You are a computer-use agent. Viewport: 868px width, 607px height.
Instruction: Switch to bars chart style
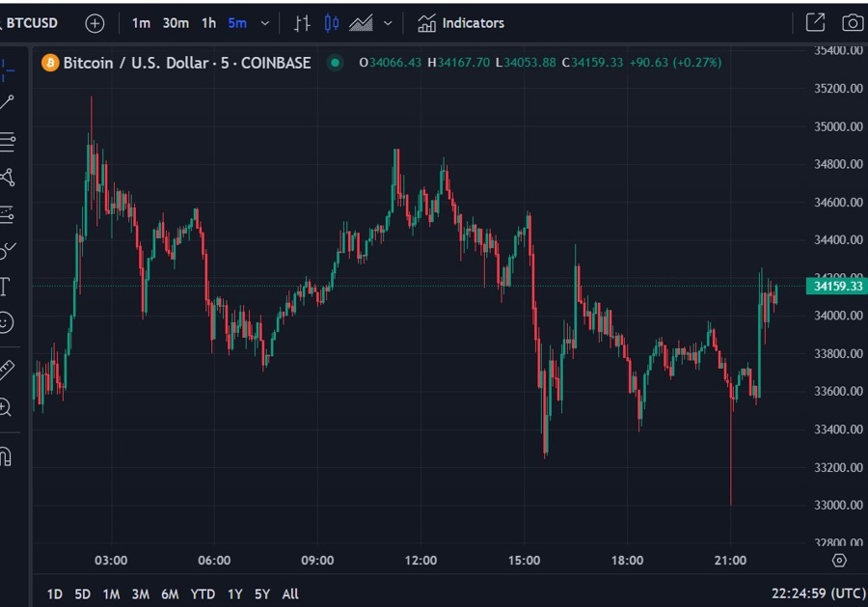pos(302,23)
